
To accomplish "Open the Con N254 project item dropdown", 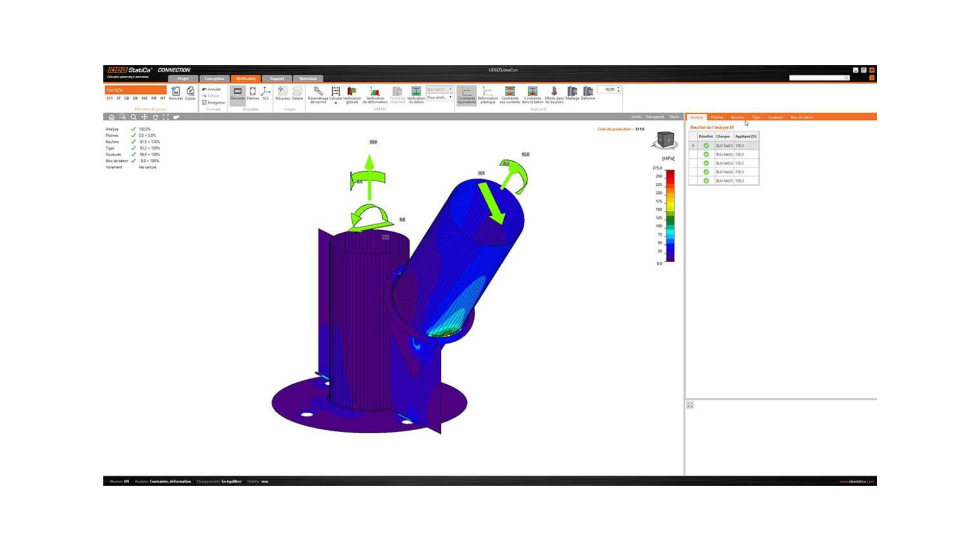I will 135,90.
